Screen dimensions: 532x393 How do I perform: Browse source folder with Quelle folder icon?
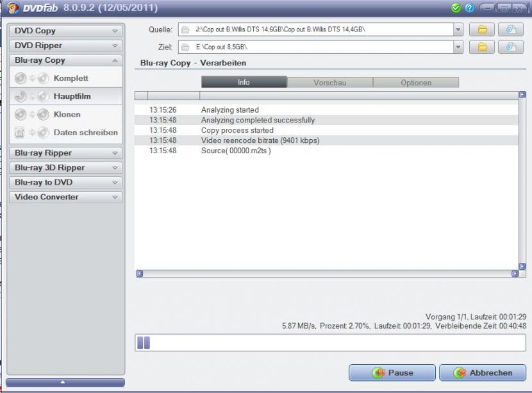(482, 29)
